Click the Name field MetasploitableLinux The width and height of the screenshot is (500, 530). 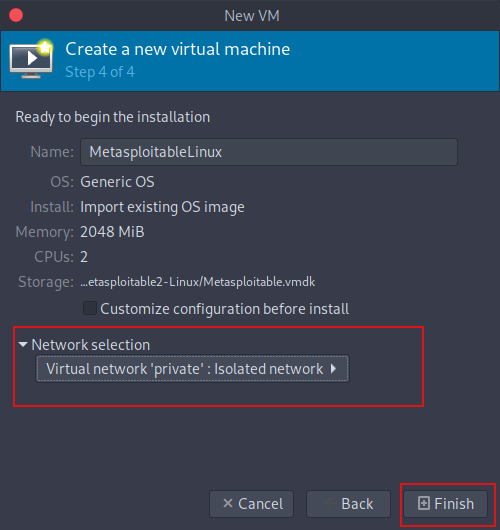(x=269, y=152)
